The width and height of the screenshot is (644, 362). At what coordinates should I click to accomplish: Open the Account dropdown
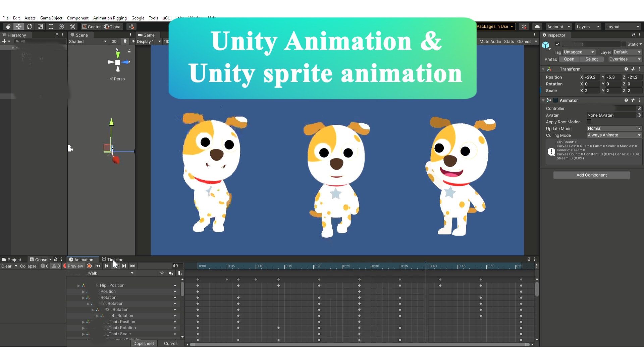[x=558, y=26]
